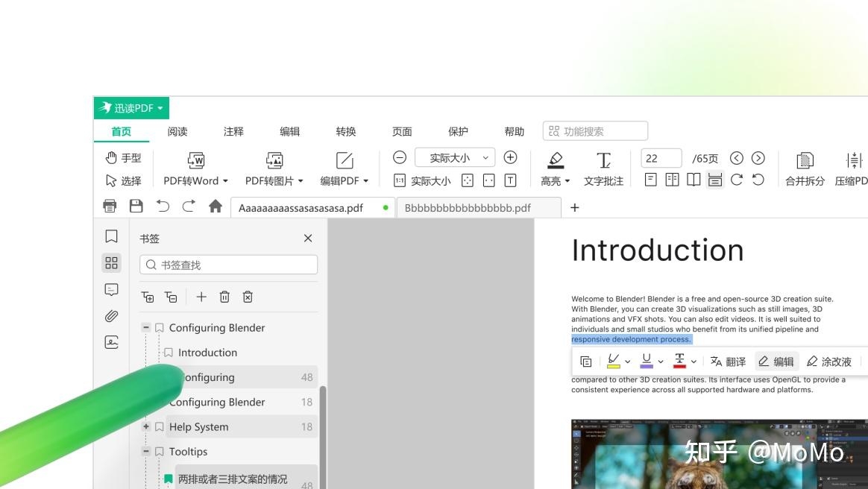Open the bookmarks sidebar panel icon
The width and height of the screenshot is (868, 489).
[111, 236]
